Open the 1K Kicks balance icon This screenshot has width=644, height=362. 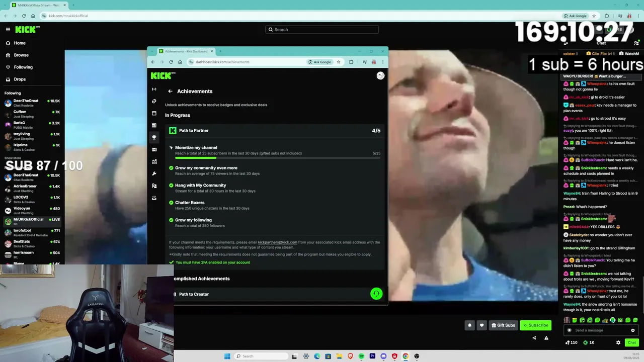pyautogui.click(x=589, y=342)
